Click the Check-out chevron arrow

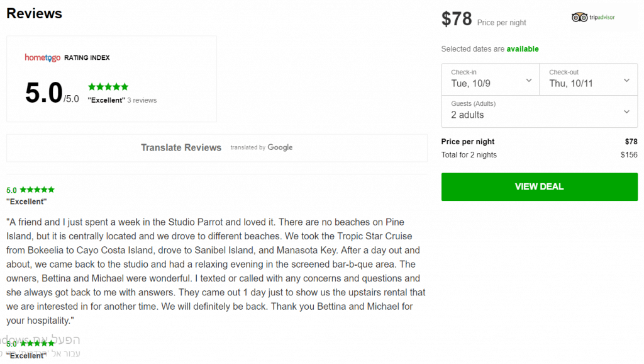point(627,81)
